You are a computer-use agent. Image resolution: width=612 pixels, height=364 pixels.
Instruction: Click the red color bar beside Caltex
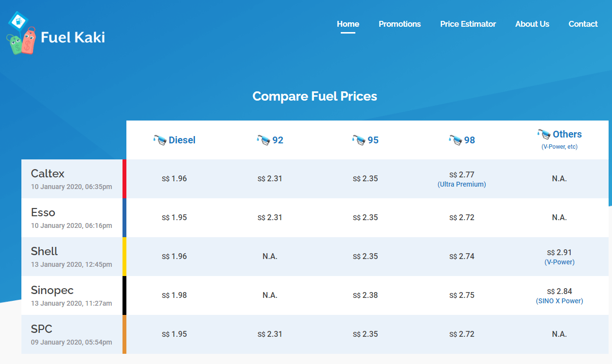[125, 178]
